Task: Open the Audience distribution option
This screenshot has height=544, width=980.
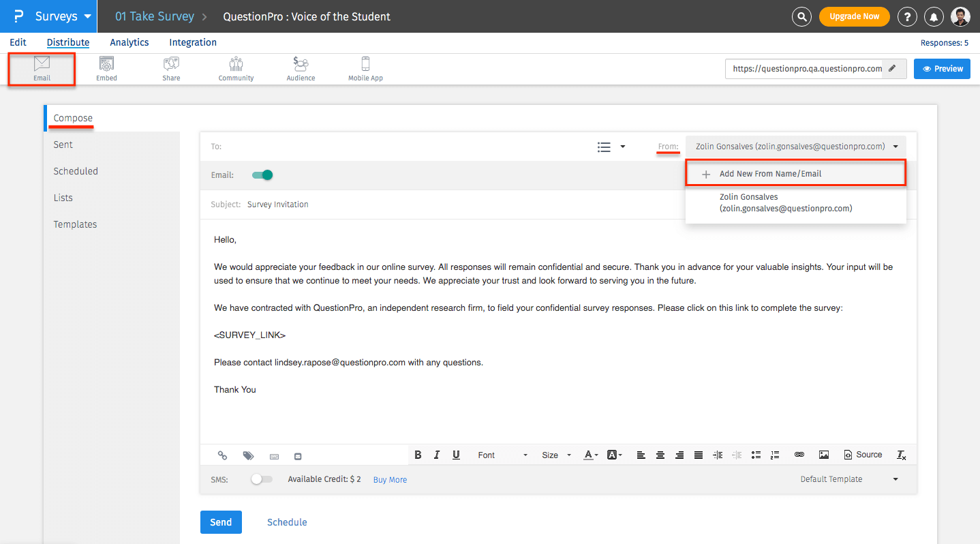Action: pos(301,69)
